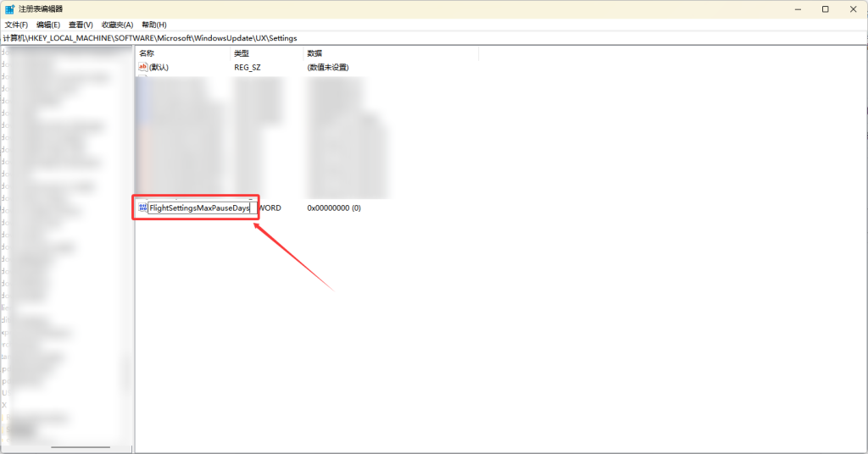Select the (默认) value entry

point(159,67)
